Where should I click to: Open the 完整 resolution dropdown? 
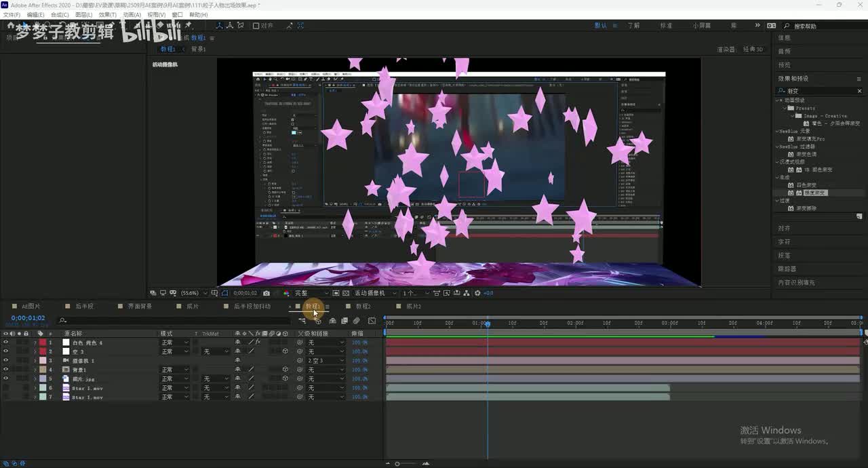click(x=311, y=293)
